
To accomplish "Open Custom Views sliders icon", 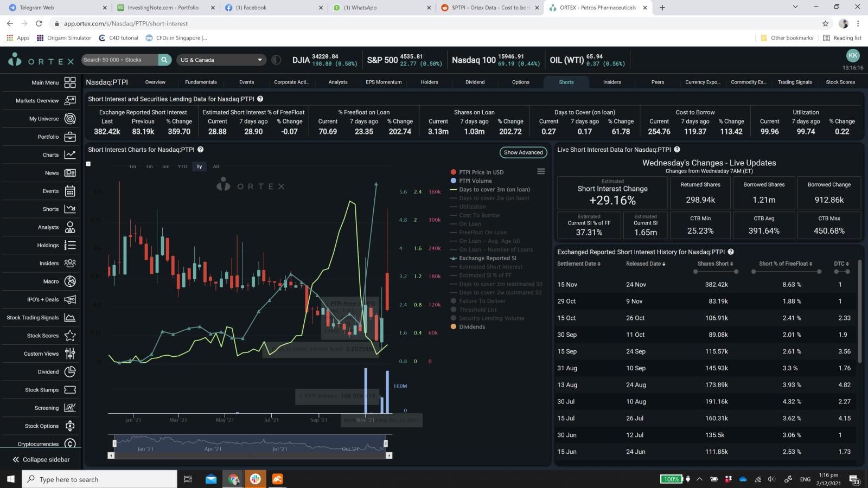I will (x=70, y=354).
